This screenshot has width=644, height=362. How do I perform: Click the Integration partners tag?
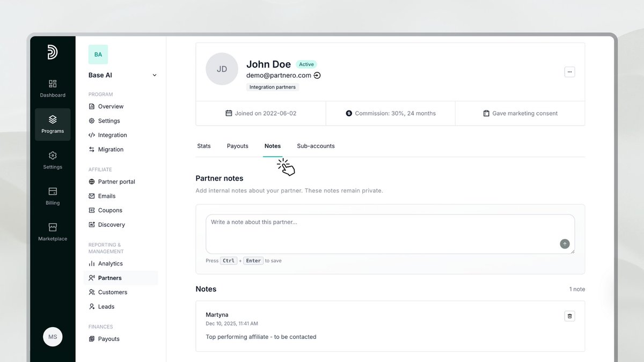pyautogui.click(x=273, y=87)
